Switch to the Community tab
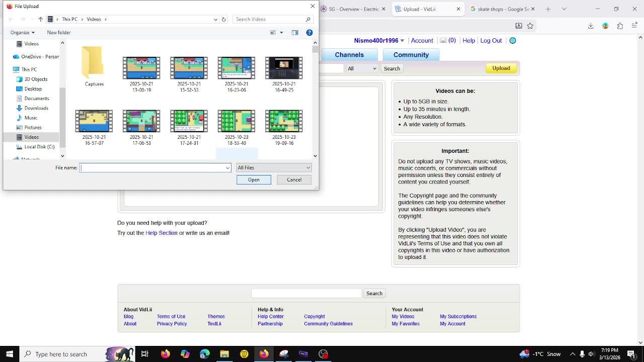 click(411, 54)
